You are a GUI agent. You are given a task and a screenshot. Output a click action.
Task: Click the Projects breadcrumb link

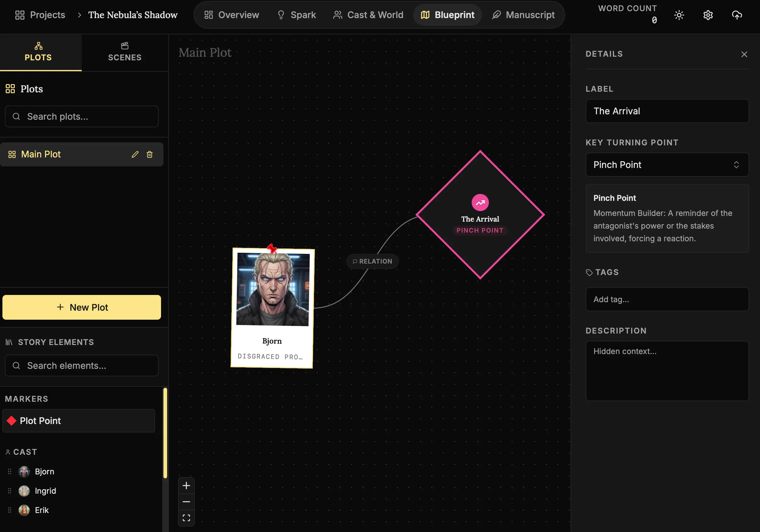[x=40, y=15]
